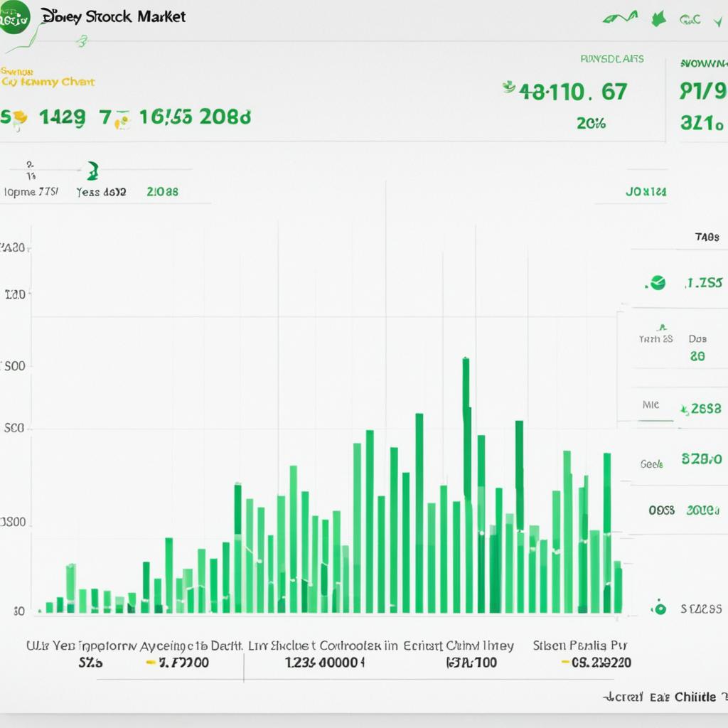Click the yellow icon beside the 7 value
This screenshot has height=728, width=728.
coord(122,120)
